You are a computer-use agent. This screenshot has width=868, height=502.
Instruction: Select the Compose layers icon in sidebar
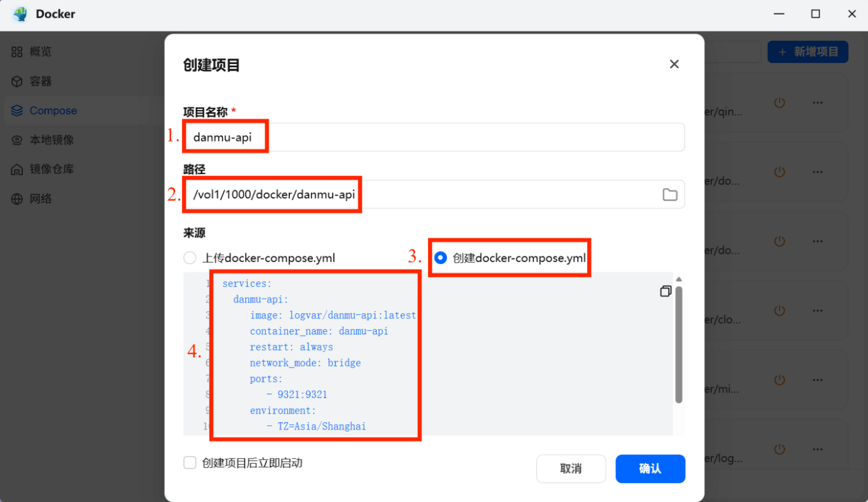pos(16,110)
